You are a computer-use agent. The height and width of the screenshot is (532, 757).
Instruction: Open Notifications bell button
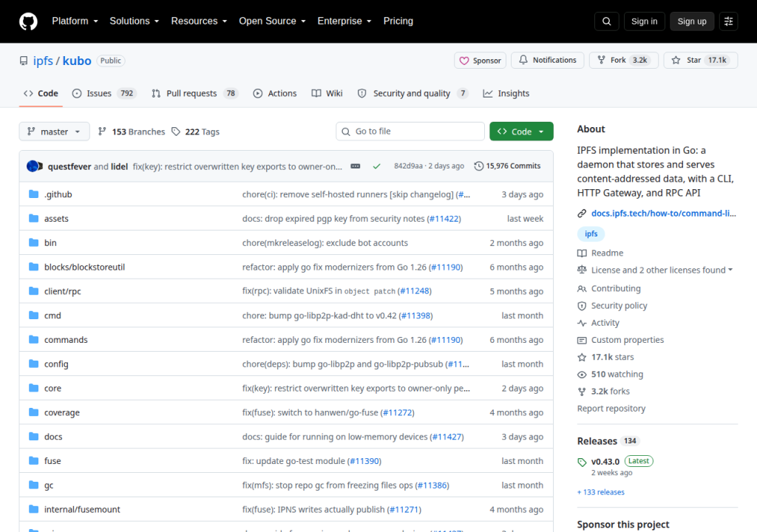[x=548, y=60]
